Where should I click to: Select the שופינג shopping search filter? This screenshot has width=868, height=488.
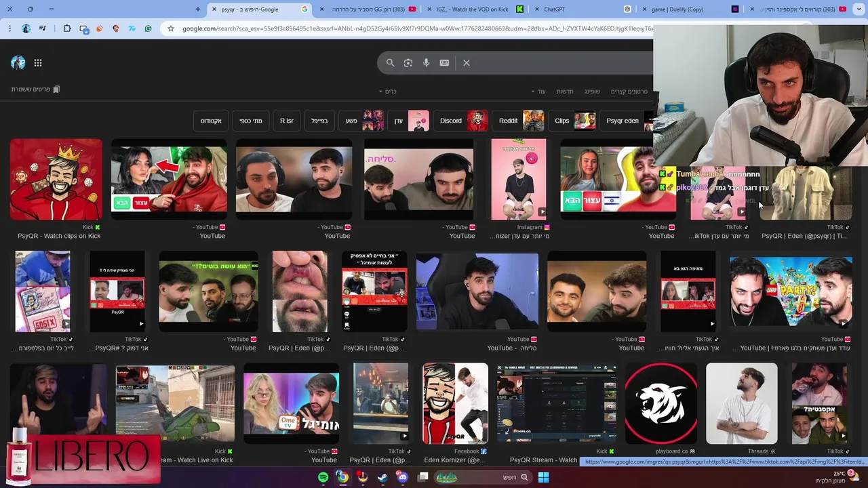click(x=592, y=91)
